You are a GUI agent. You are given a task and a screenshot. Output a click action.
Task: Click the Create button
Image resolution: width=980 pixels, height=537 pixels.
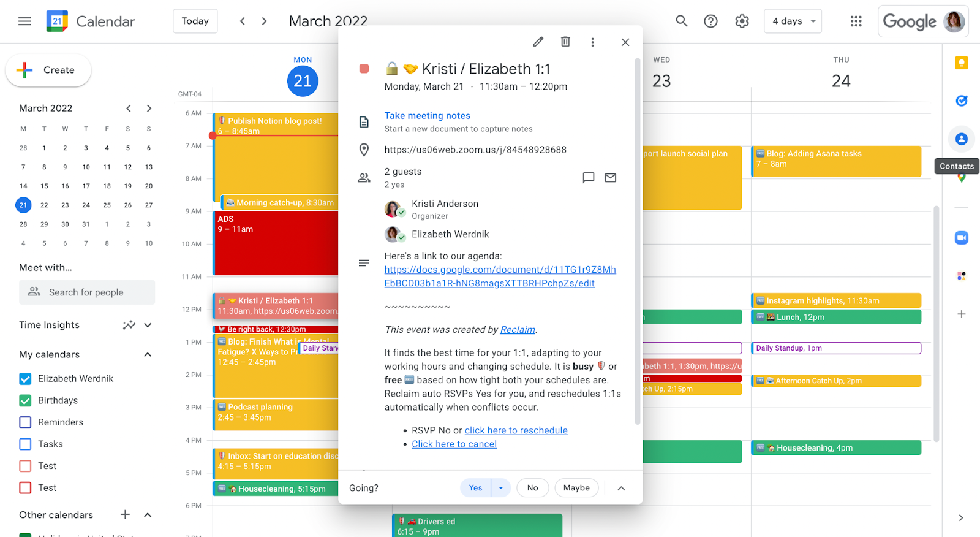(x=48, y=70)
